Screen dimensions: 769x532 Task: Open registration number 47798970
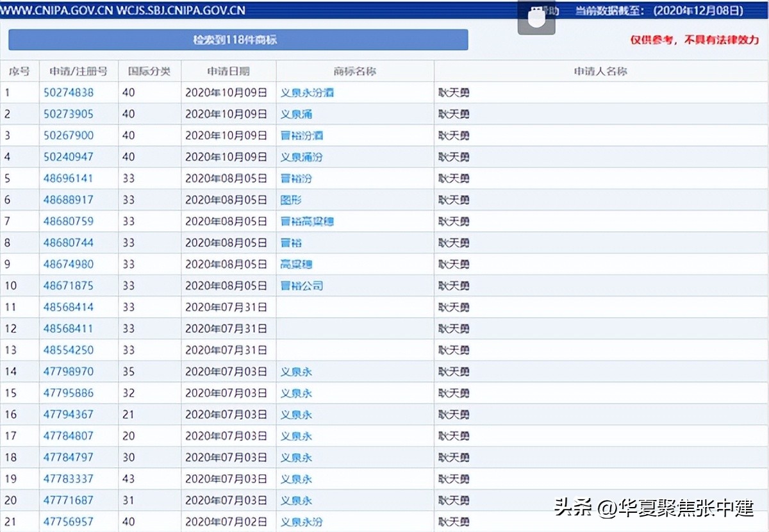point(68,371)
